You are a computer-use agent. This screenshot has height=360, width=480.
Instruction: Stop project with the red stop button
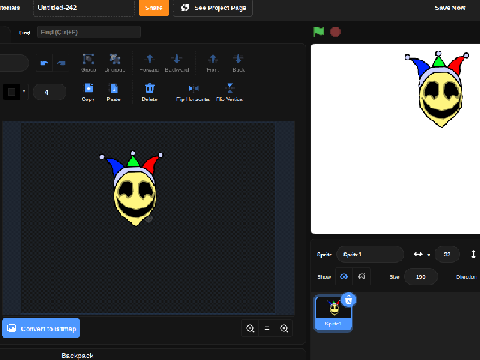click(335, 32)
